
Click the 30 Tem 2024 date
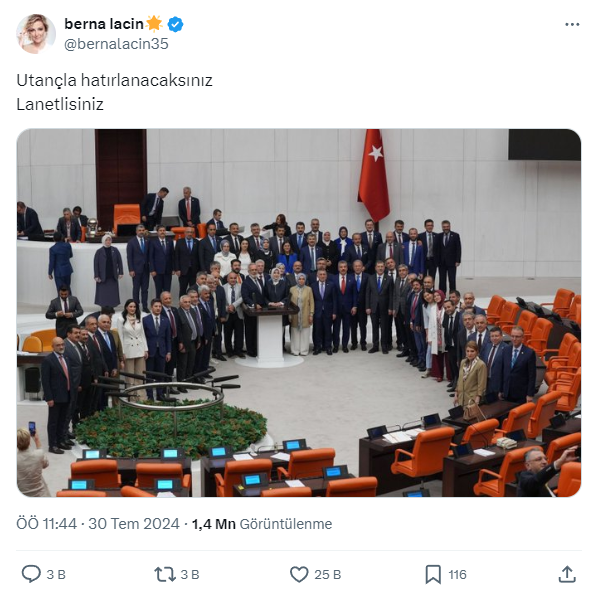(x=134, y=524)
